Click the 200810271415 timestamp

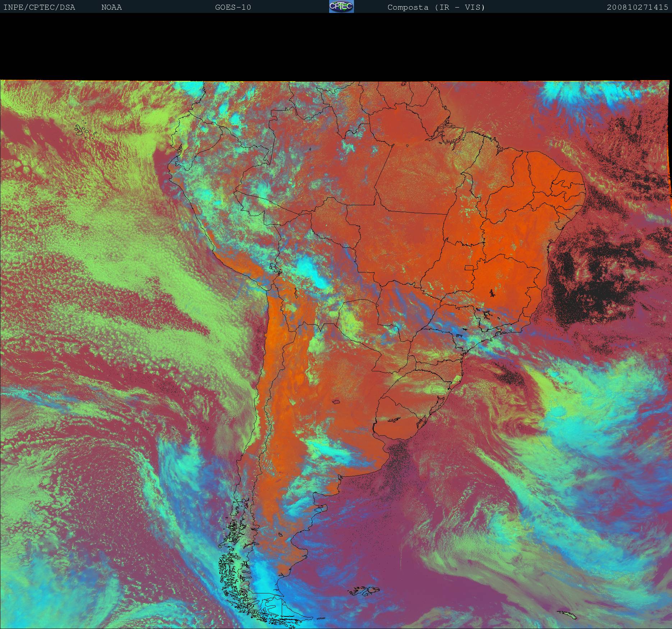click(637, 7)
